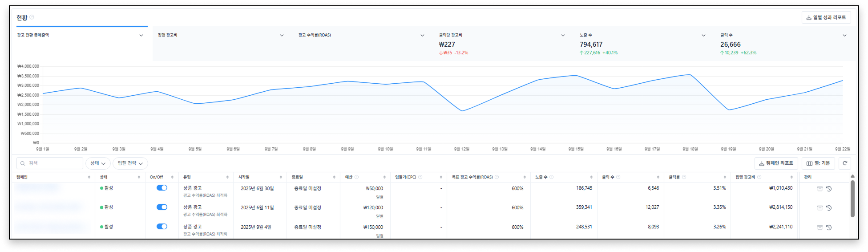This screenshot has height=252, width=868.
Task: Click help icon beside 예산 column header
Action: coord(356,177)
